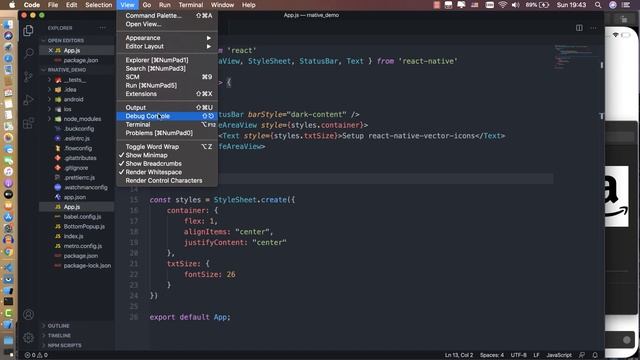Toggle Word Wrap menu option

pyautogui.click(x=167, y=147)
